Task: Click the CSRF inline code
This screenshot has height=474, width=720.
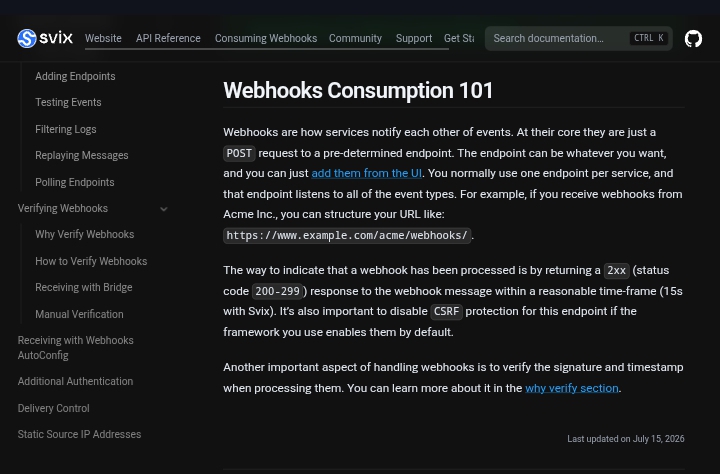Action: (x=446, y=311)
